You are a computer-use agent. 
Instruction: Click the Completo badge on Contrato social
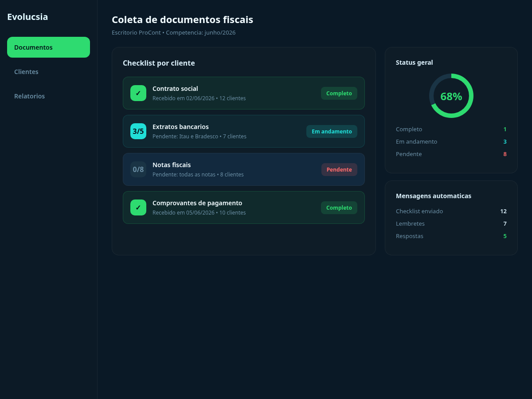tap(339, 94)
